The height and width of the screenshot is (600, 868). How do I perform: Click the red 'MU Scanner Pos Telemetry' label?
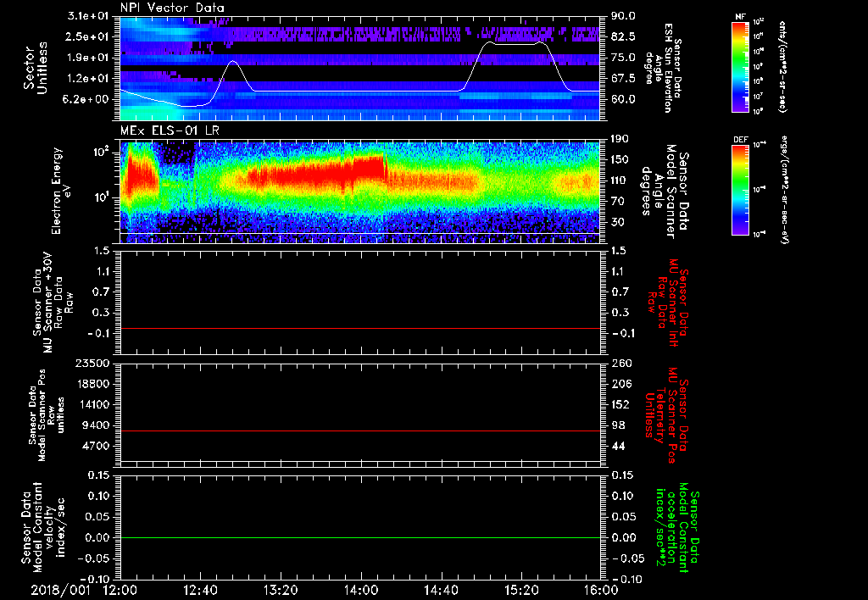667,415
